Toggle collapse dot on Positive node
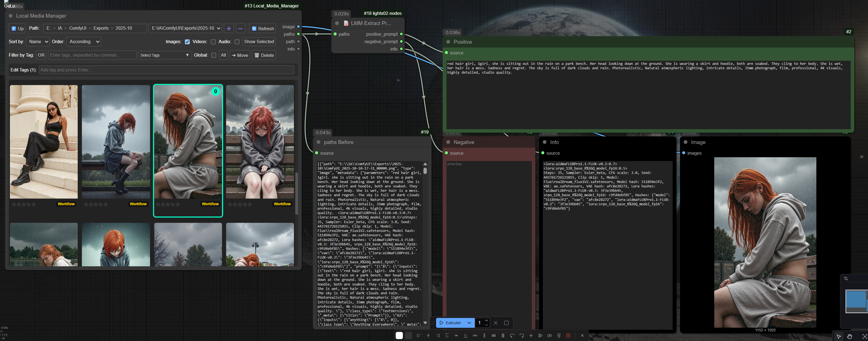The image size is (868, 341). pyautogui.click(x=448, y=42)
